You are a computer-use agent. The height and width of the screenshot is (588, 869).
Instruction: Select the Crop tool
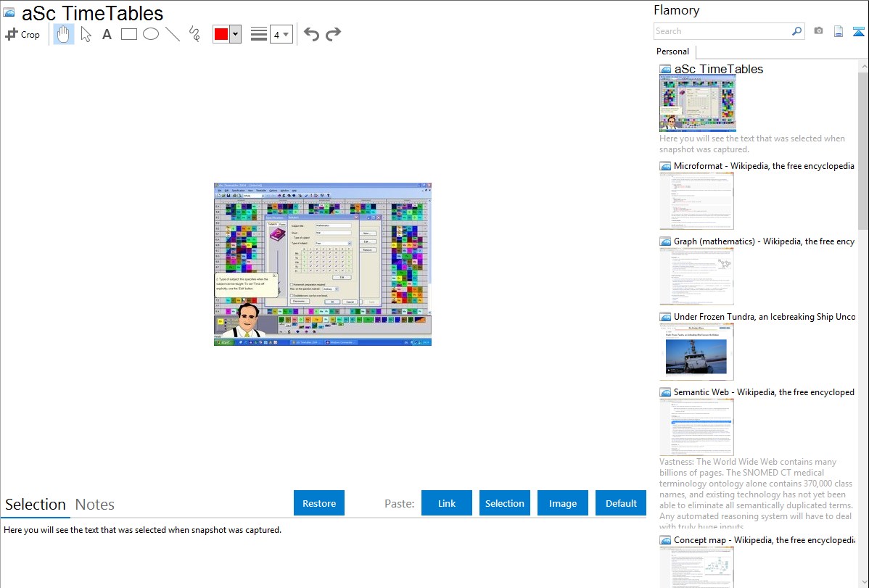(22, 34)
